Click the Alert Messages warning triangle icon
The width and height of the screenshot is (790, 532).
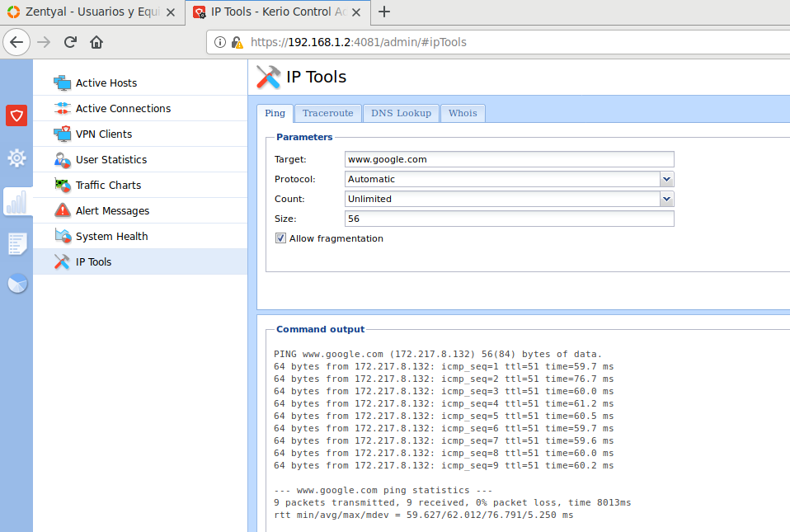click(63, 210)
